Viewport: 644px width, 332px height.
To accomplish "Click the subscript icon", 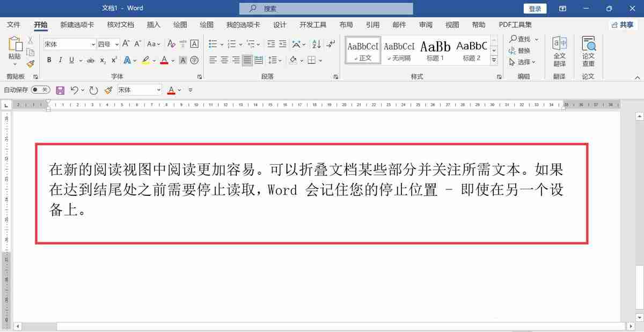I will coord(102,60).
